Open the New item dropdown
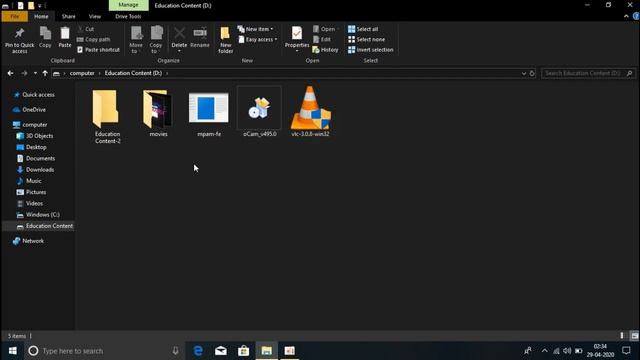640x360 pixels. pos(256,29)
